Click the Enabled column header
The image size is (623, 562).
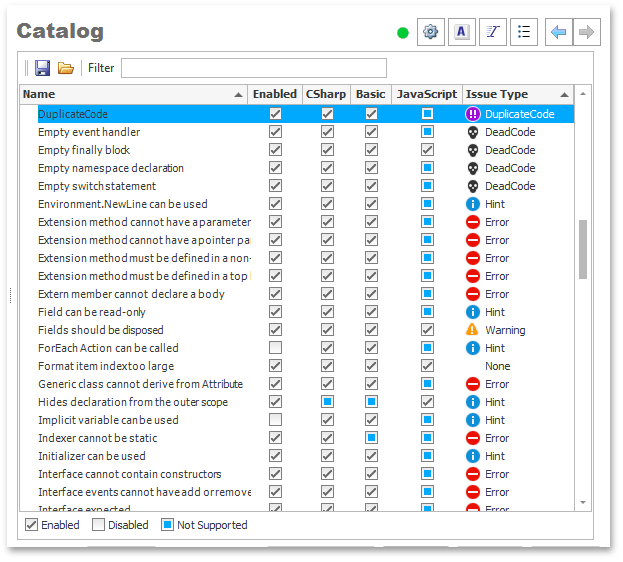[x=275, y=95]
